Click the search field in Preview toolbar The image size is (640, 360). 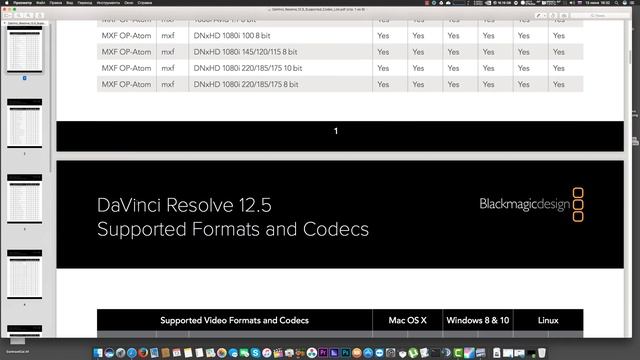coord(599,16)
